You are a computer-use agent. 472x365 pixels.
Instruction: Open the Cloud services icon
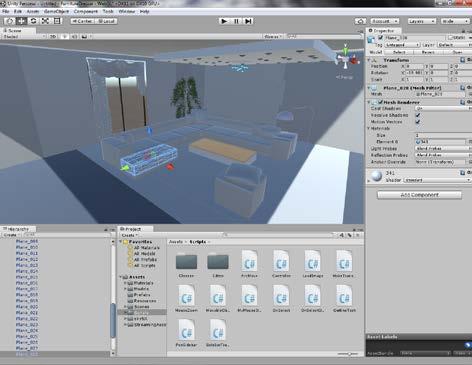[360, 21]
